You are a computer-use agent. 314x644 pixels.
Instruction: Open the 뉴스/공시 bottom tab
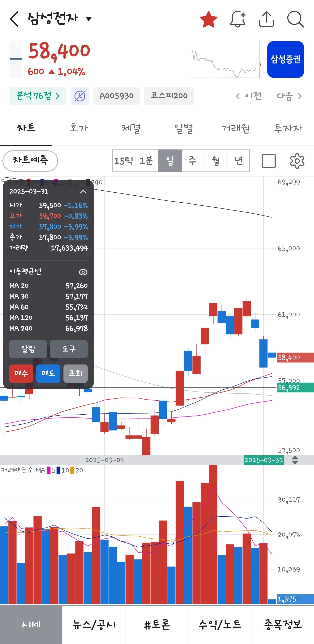pos(94,625)
